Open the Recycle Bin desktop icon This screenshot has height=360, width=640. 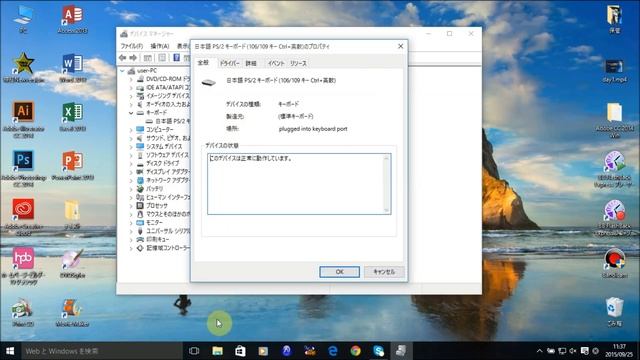click(x=614, y=312)
